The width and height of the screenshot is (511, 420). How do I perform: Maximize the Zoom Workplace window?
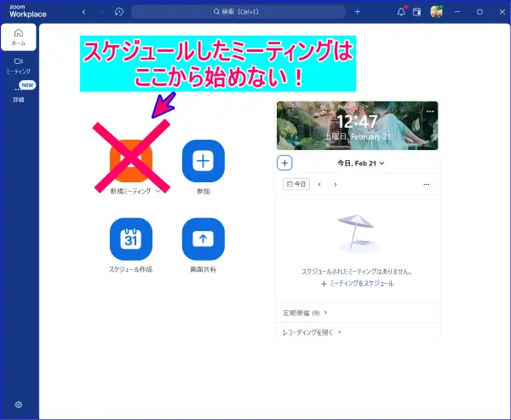479,12
